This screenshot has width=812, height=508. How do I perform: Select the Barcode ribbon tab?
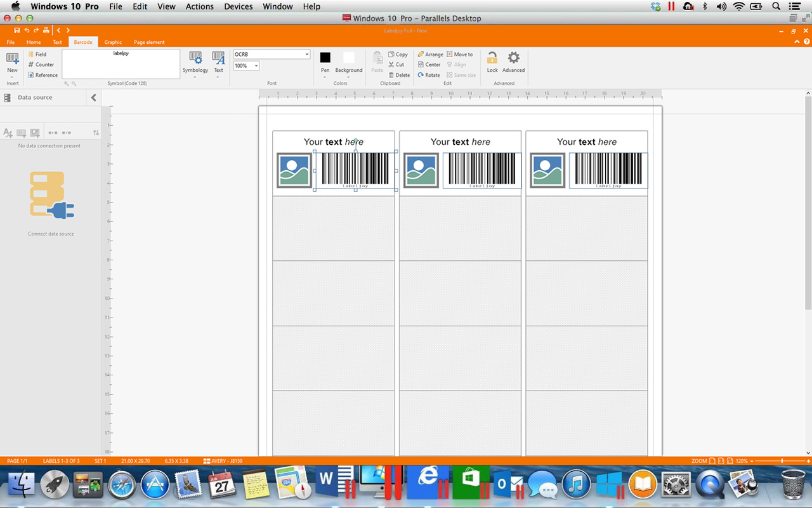click(83, 42)
